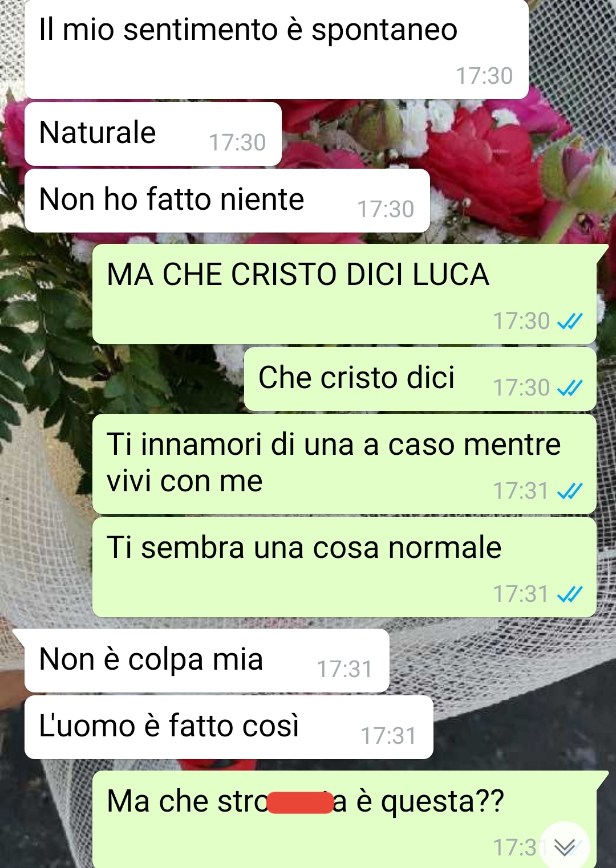Image resolution: width=616 pixels, height=868 pixels.
Task: Tap the 'Ti sembra una cosa normale' bubble
Action: (x=345, y=567)
